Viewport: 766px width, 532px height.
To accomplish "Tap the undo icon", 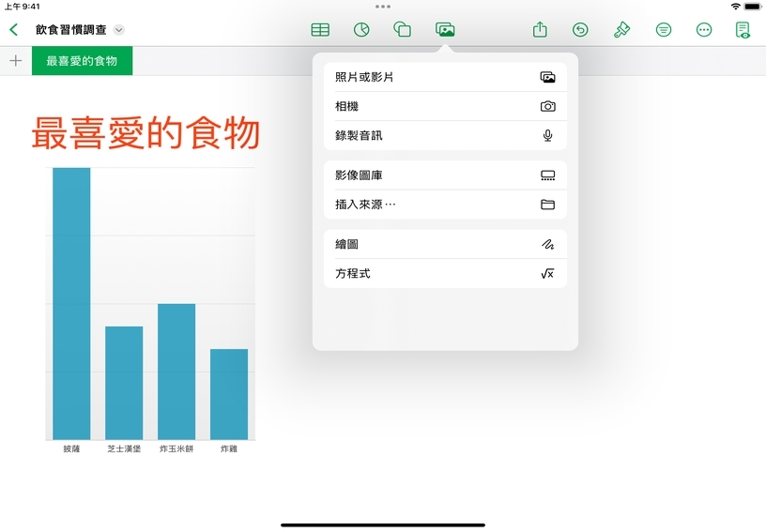I will tap(580, 30).
